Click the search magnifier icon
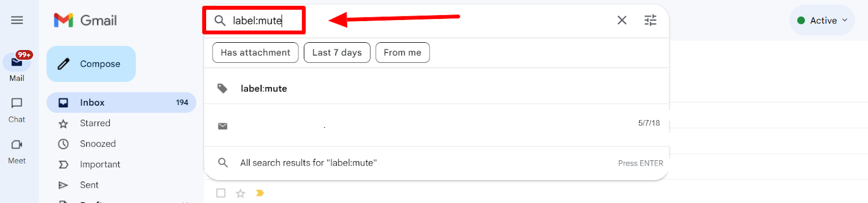 tap(220, 21)
